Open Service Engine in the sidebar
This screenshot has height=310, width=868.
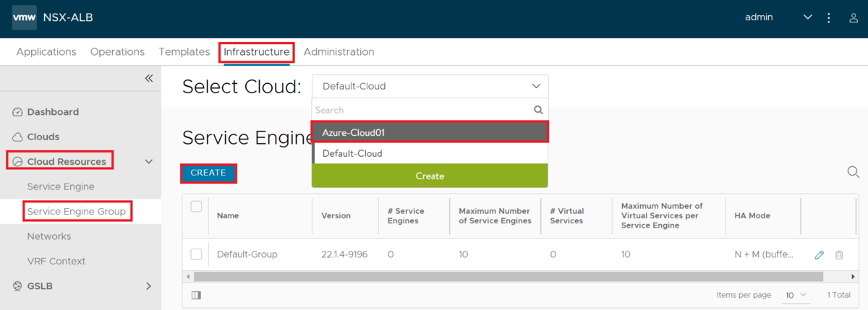(61, 186)
